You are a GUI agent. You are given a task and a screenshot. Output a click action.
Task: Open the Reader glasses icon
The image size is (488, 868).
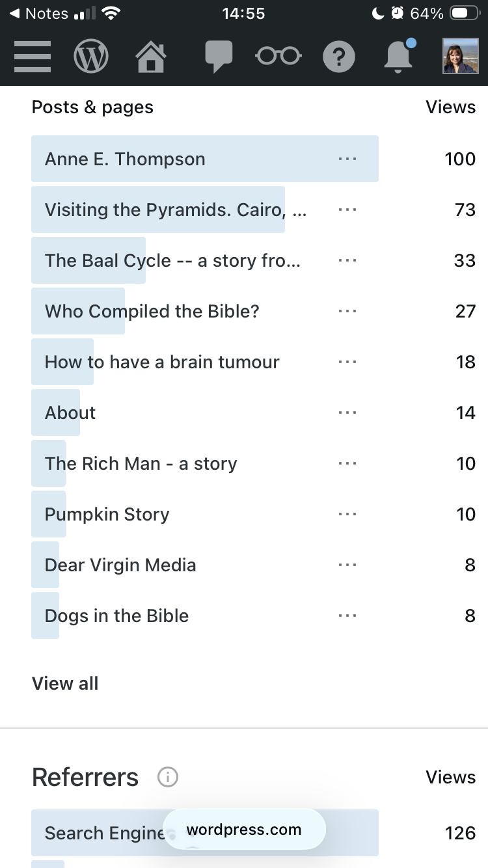pyautogui.click(x=278, y=57)
